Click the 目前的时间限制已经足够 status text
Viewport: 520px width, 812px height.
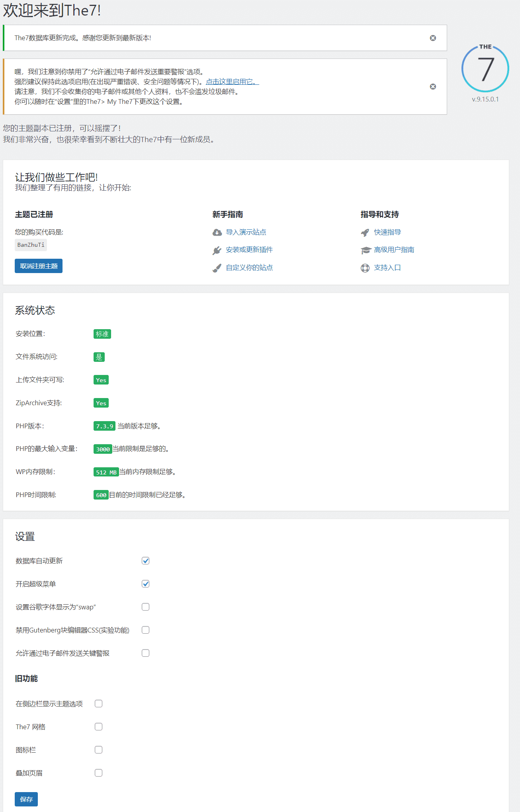click(x=148, y=495)
